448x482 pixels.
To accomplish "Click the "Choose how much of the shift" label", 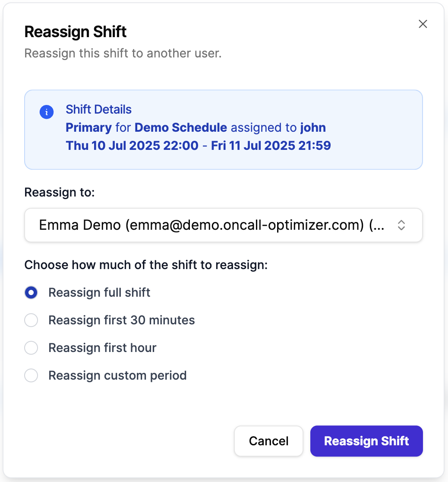I will (146, 265).
